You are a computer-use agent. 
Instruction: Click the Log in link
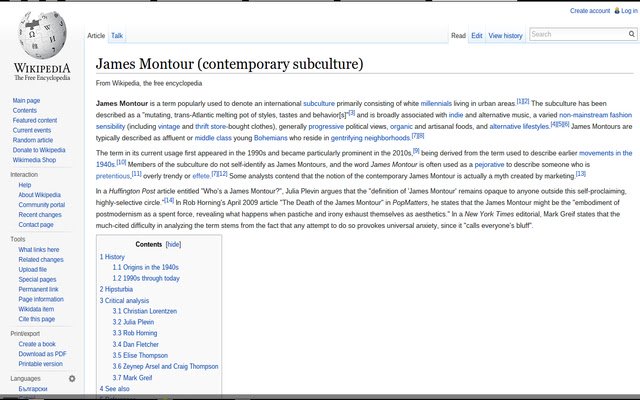pos(629,11)
